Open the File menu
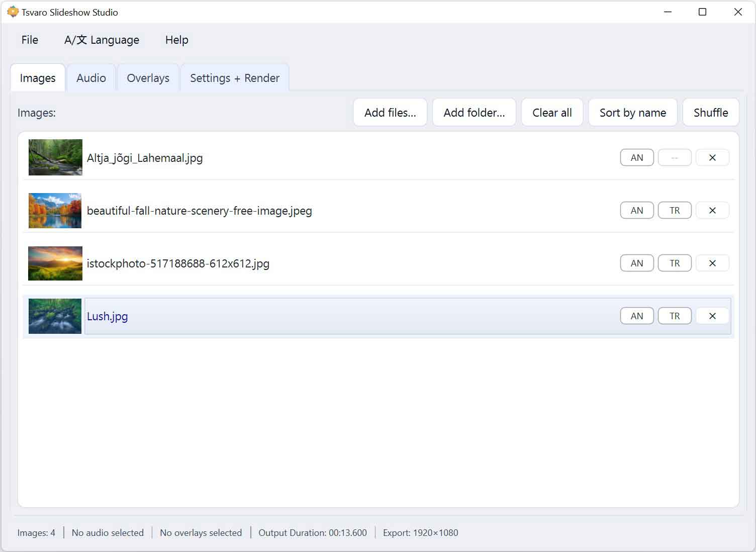 click(30, 40)
